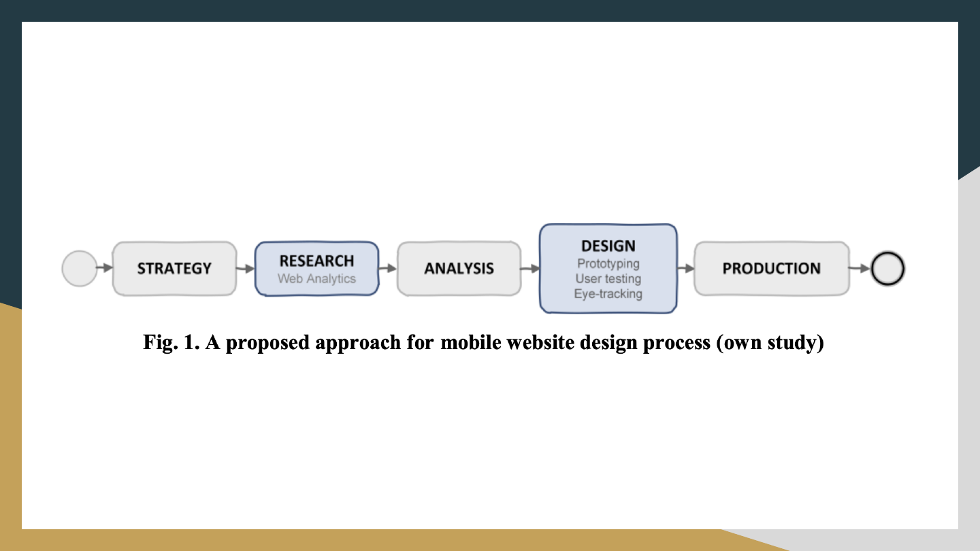Image resolution: width=980 pixels, height=551 pixels.
Task: Click the arrow between STRATEGY and RESEARCH
Action: pyautogui.click(x=246, y=269)
